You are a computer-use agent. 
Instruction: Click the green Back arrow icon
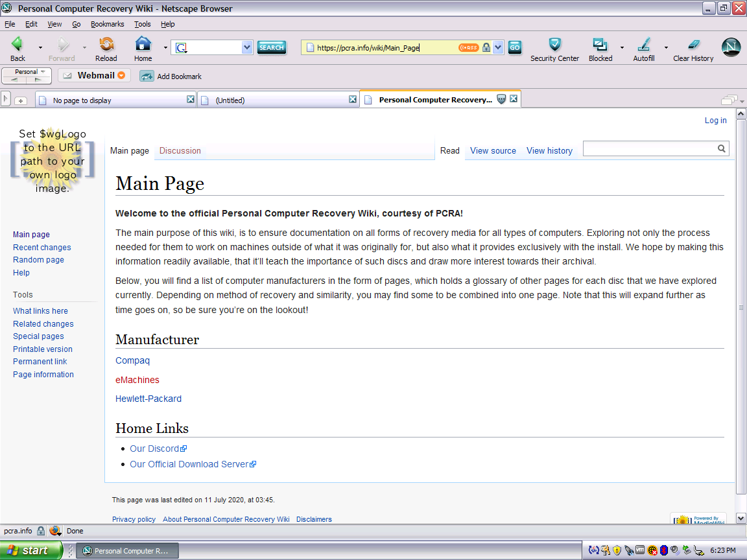click(x=17, y=44)
